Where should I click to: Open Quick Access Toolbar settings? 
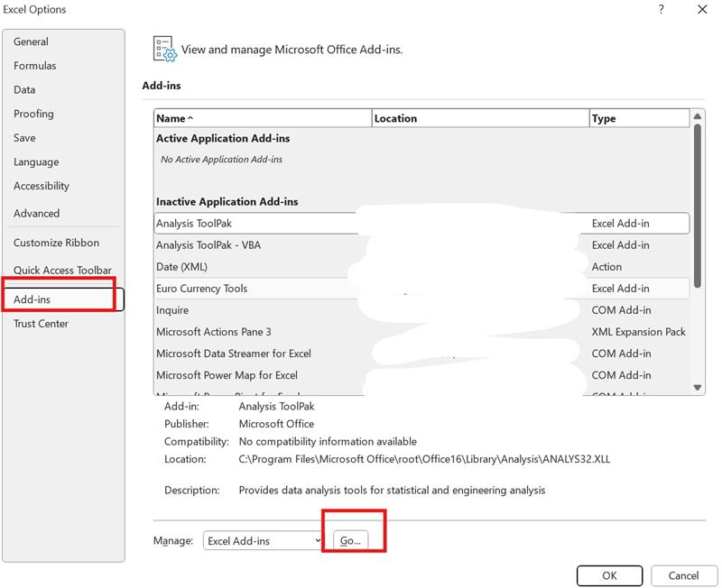click(x=62, y=270)
